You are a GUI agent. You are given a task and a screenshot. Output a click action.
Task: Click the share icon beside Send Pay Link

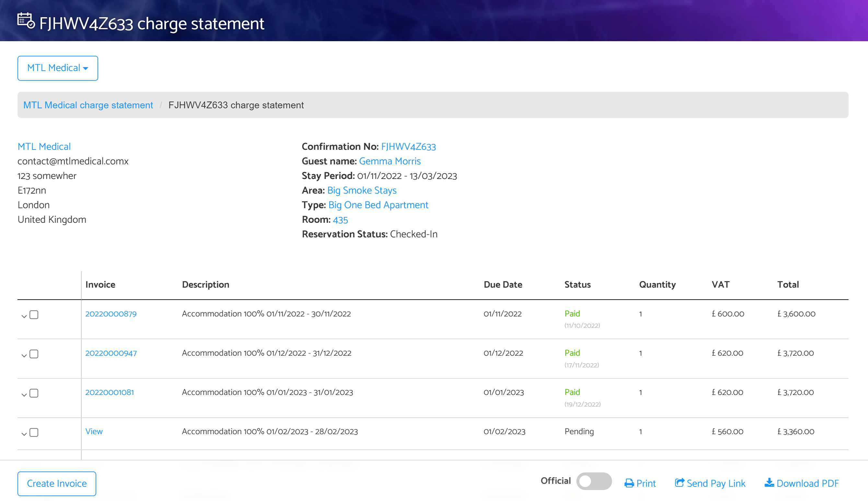click(679, 483)
